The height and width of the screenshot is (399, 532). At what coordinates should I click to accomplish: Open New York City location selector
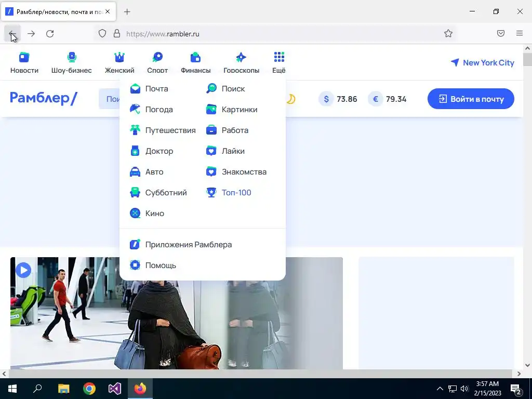tap(482, 63)
